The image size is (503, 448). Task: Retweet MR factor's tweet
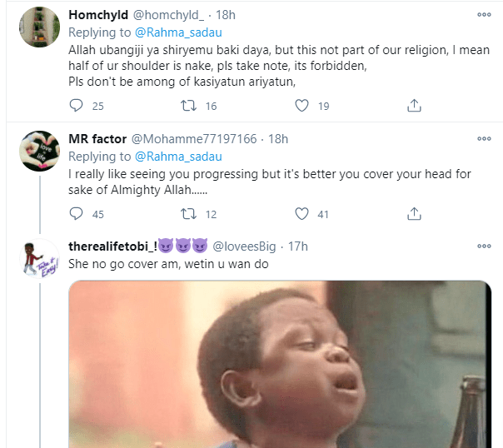coord(189,214)
